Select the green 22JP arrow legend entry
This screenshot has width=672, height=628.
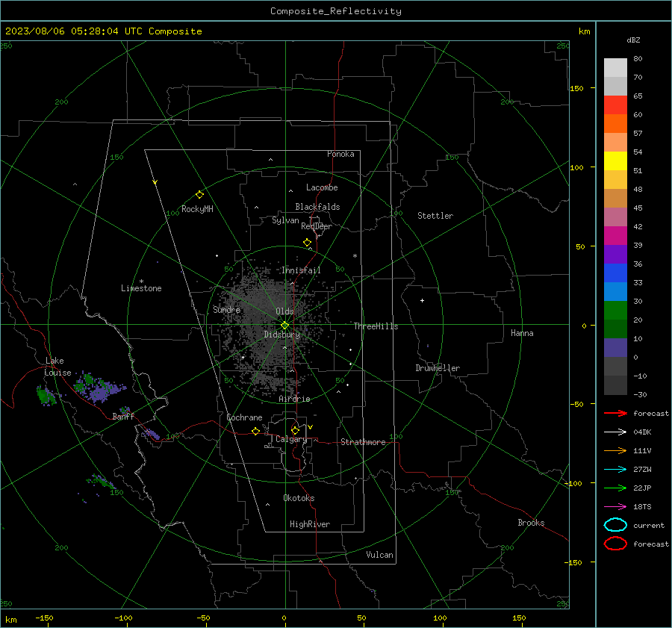point(615,488)
